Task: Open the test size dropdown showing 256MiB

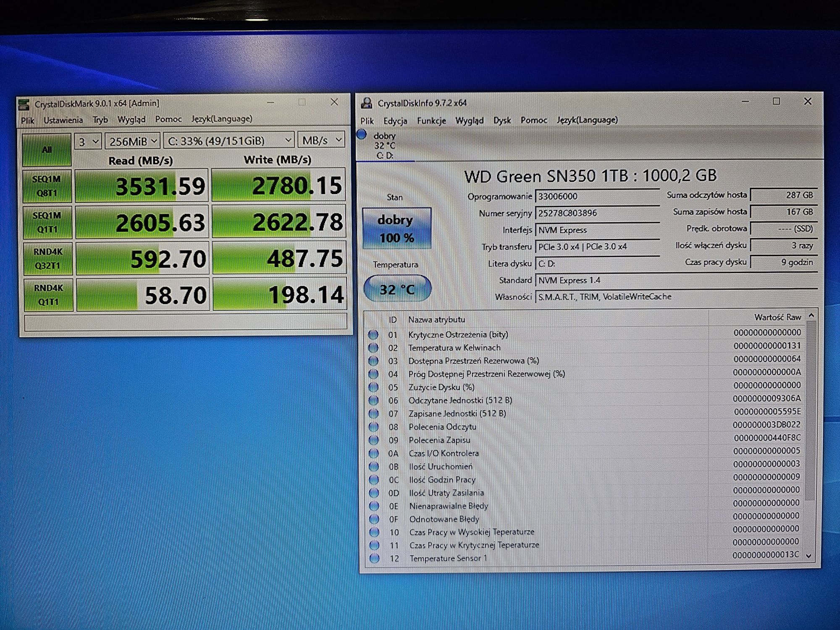Action: pyautogui.click(x=132, y=141)
